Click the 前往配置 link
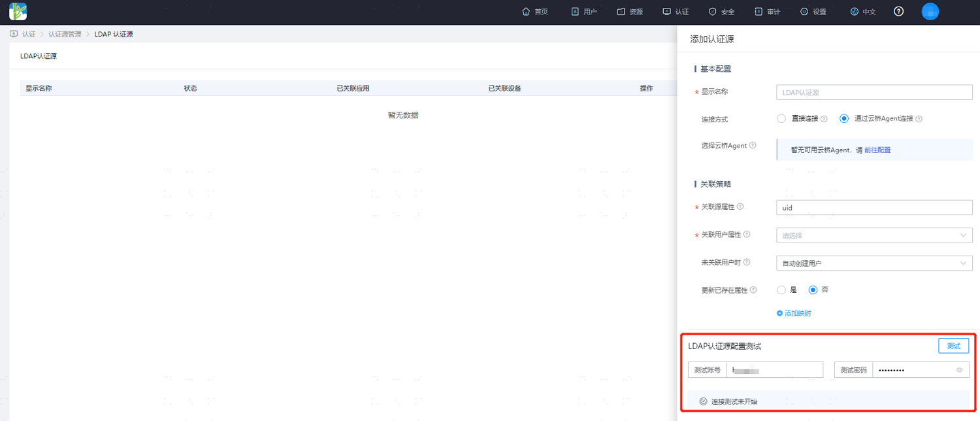980x421 pixels. pyautogui.click(x=877, y=150)
